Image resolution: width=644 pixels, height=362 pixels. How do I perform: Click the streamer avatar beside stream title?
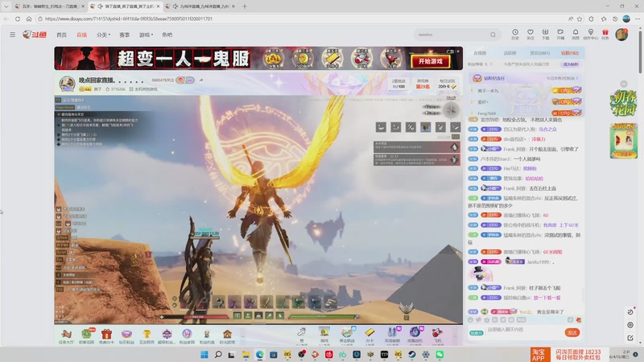pyautogui.click(x=67, y=84)
